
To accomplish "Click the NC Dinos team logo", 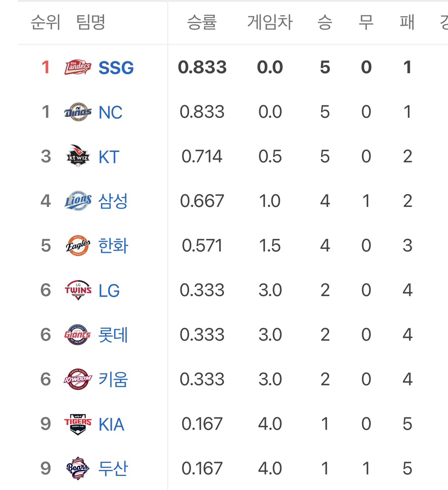I will click(x=78, y=112).
